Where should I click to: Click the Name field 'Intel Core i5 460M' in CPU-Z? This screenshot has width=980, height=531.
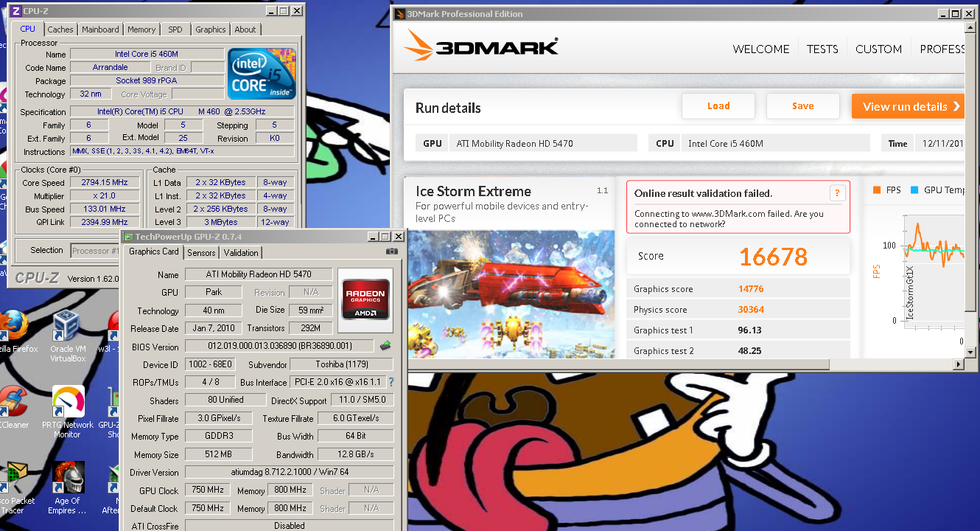coord(147,54)
